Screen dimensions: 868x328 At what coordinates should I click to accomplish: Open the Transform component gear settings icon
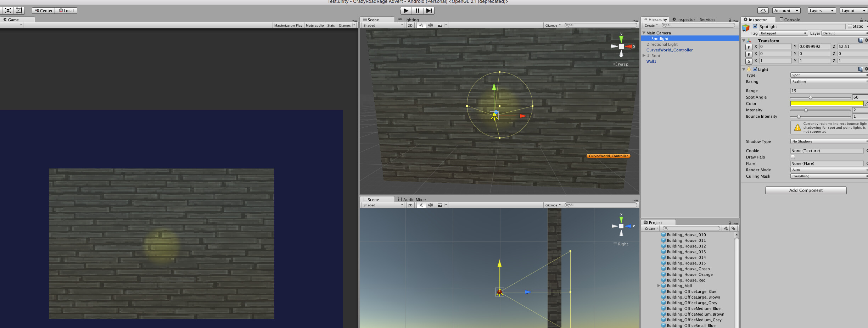click(866, 40)
